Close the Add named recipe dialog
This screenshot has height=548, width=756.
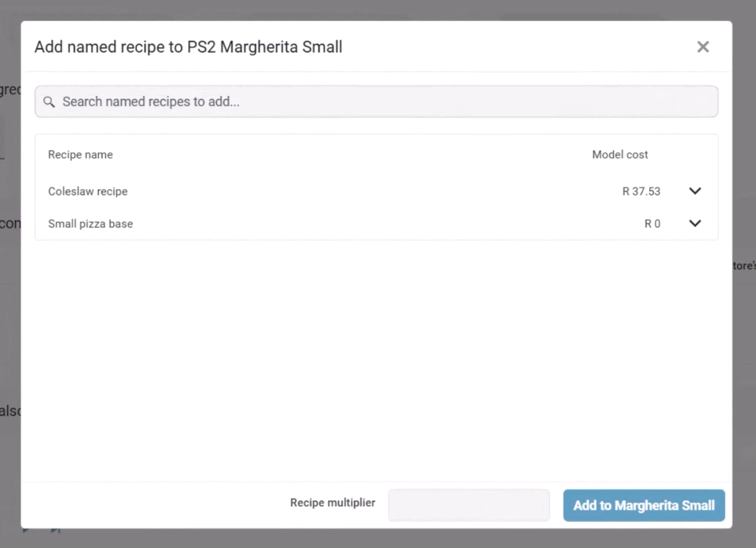[703, 47]
